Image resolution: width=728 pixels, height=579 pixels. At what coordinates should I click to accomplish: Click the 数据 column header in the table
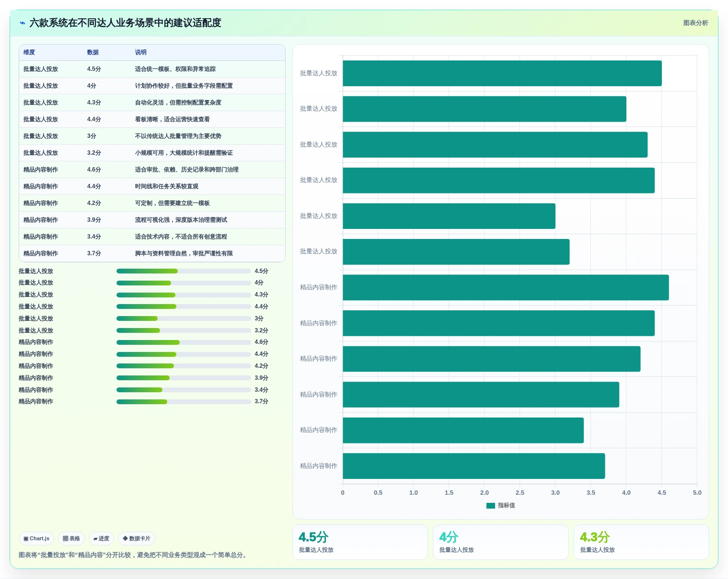(x=93, y=52)
